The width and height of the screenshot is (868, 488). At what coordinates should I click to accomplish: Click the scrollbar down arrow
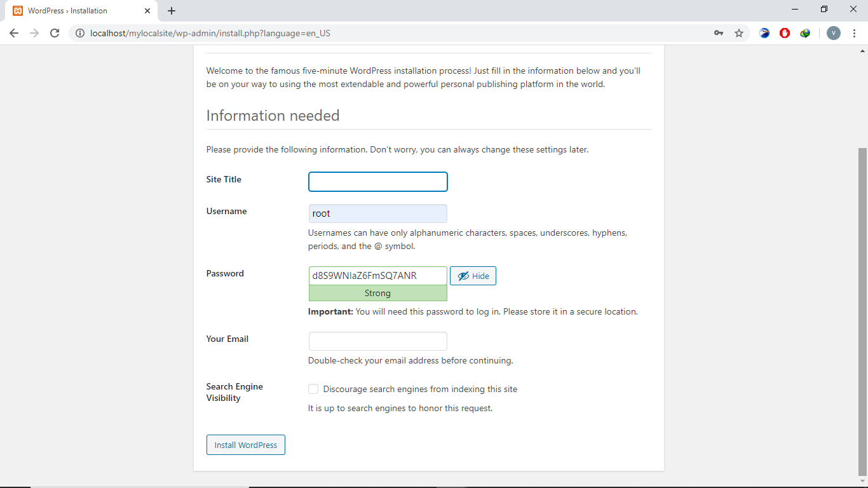[x=862, y=481]
